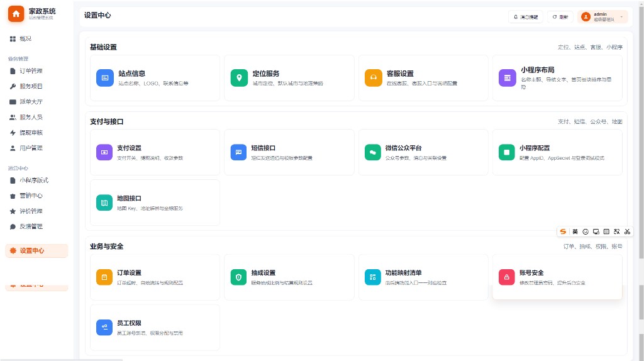Click the blue 员工权限 card icon
This screenshot has height=361, width=644.
104,328
